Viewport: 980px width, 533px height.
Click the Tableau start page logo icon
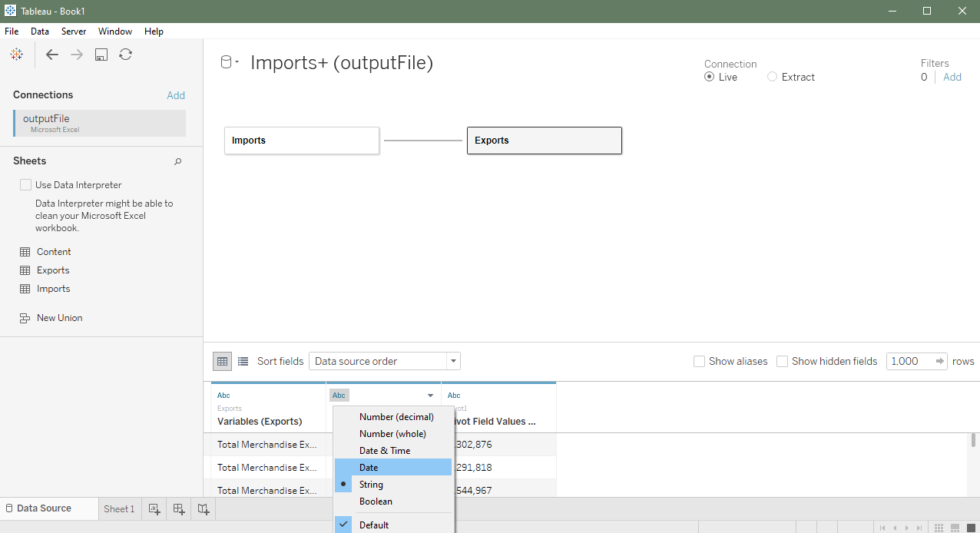[16, 55]
